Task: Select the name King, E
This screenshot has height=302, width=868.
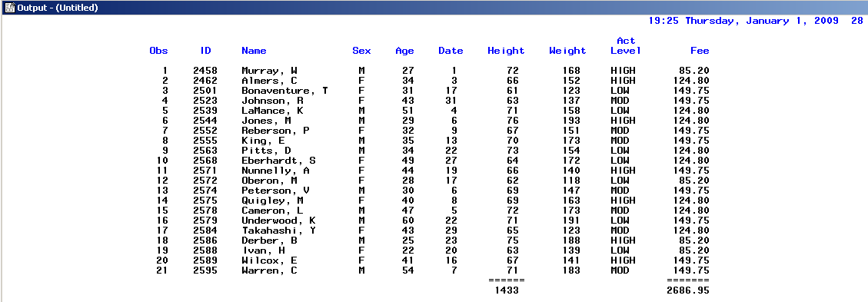Action: (x=264, y=141)
